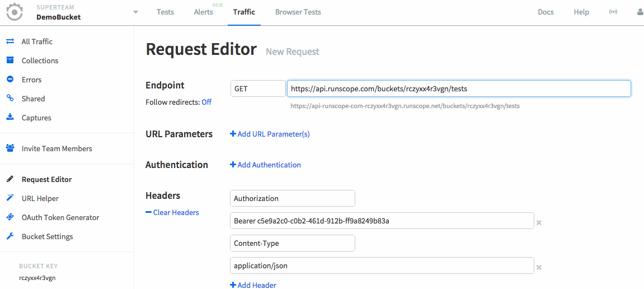Go to the Browser Tests tab
This screenshot has width=644, height=289.
coord(298,12)
